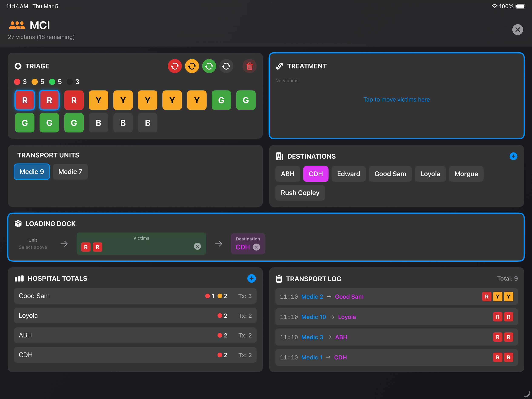Choose the Morgue destination
The width and height of the screenshot is (532, 399).
(466, 174)
